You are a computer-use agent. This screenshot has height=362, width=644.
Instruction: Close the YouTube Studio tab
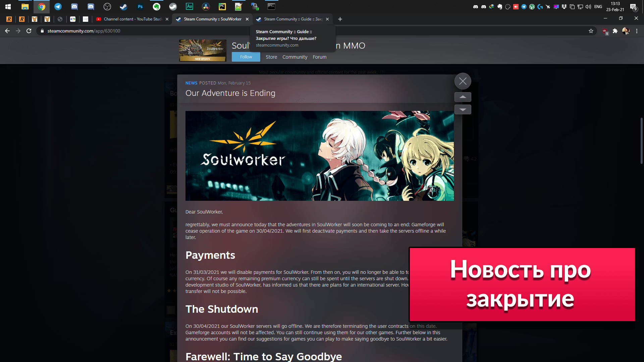click(167, 19)
